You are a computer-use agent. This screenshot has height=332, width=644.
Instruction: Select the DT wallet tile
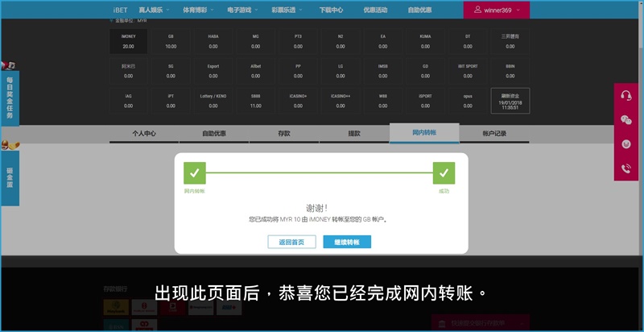(x=468, y=41)
